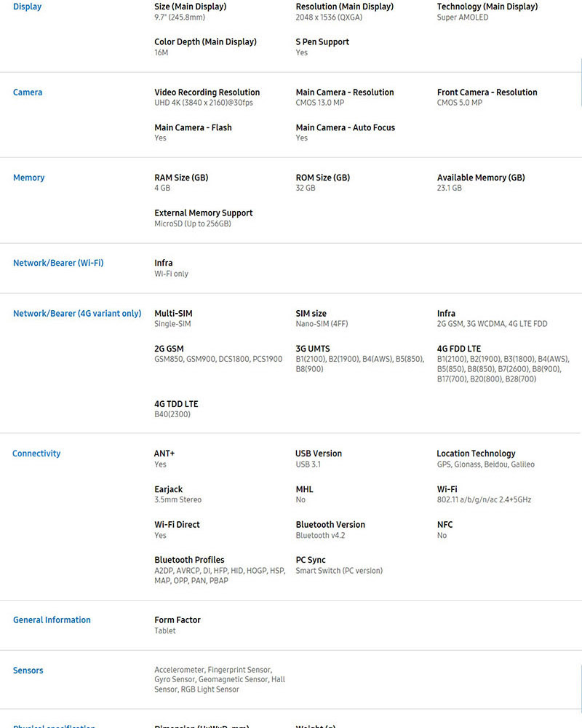
Task: Click the "3.5mm Stereo" value
Action: pyautogui.click(x=178, y=500)
